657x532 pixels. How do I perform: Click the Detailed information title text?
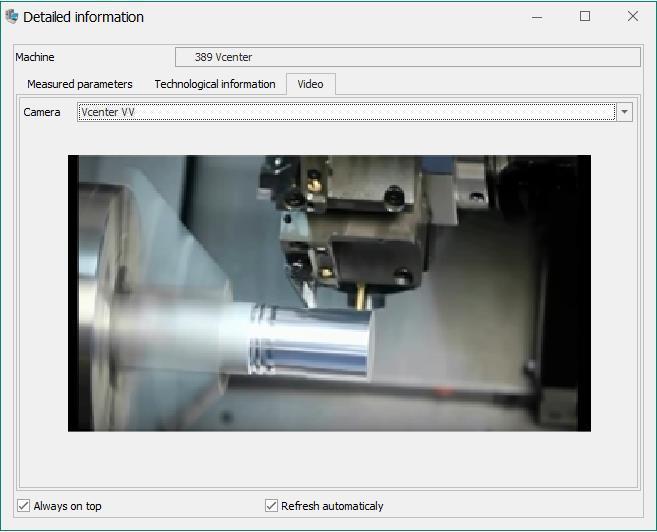click(83, 17)
